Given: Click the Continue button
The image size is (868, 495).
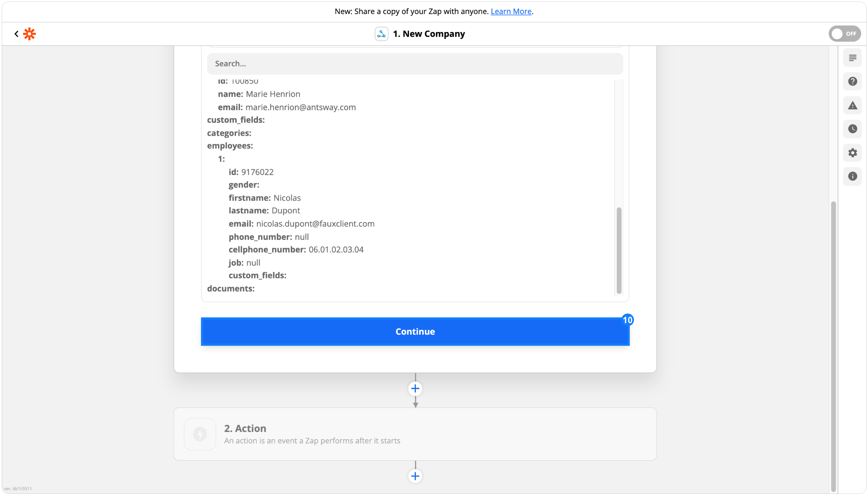Looking at the screenshot, I should click(x=415, y=331).
